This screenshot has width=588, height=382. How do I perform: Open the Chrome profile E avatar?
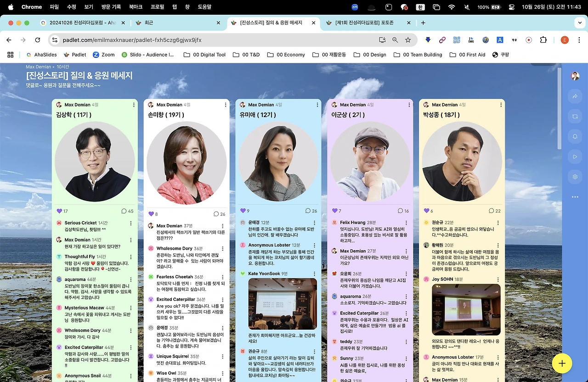coord(565,40)
